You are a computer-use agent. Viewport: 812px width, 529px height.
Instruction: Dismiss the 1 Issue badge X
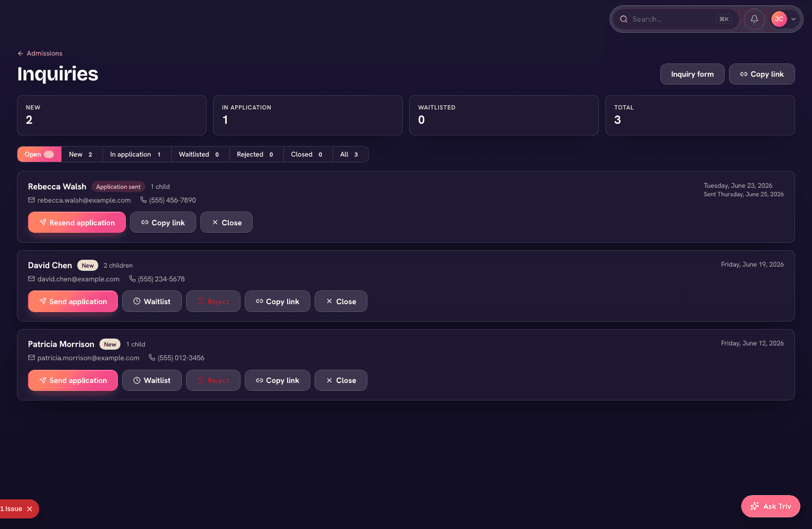pos(30,509)
